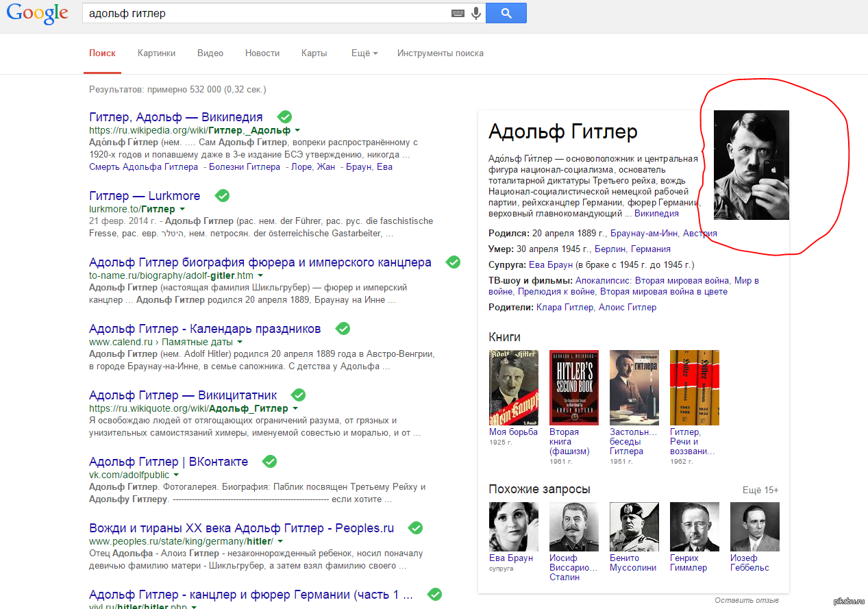Follow the Браун, Ева sublink
This screenshot has width=868, height=609.
pyautogui.click(x=369, y=166)
